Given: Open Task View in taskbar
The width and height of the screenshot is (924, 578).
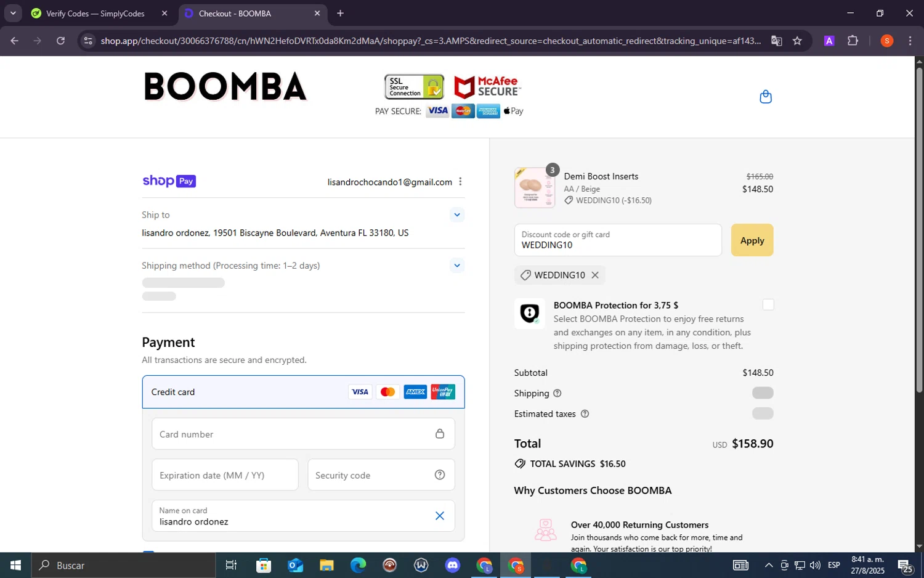Looking at the screenshot, I should pos(232,565).
